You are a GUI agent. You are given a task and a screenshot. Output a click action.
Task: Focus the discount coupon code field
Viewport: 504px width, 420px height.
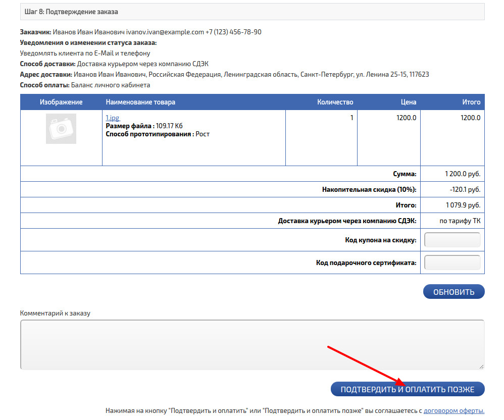452,240
